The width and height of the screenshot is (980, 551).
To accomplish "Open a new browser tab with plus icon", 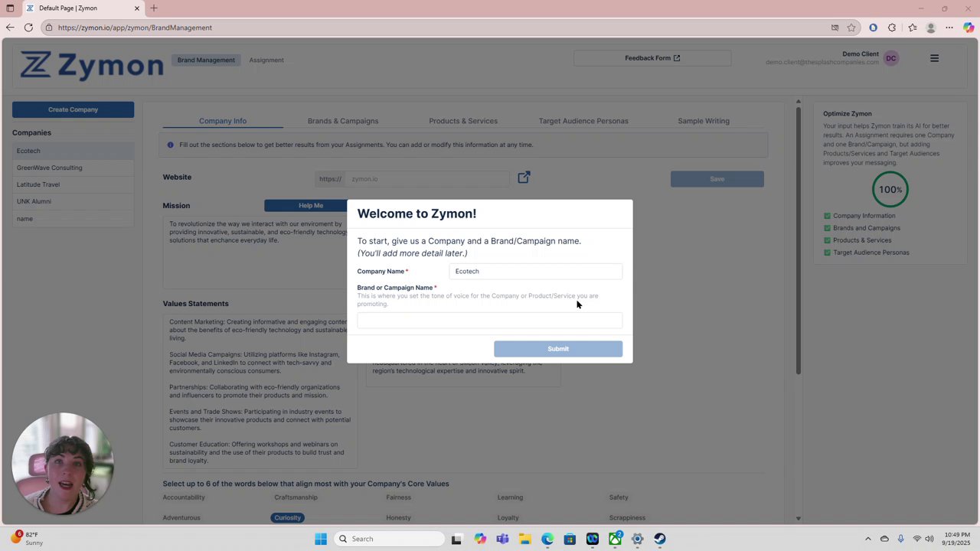I will tap(154, 8).
